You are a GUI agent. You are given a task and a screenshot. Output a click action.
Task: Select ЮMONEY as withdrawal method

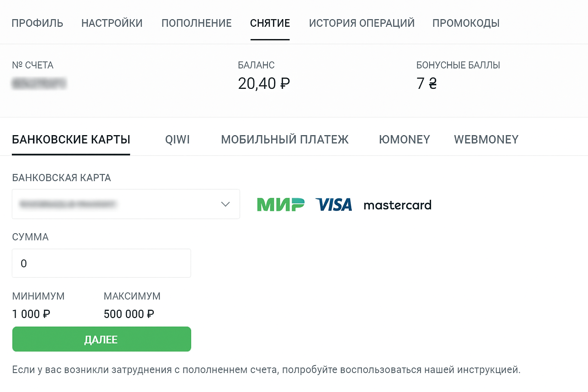(x=404, y=139)
